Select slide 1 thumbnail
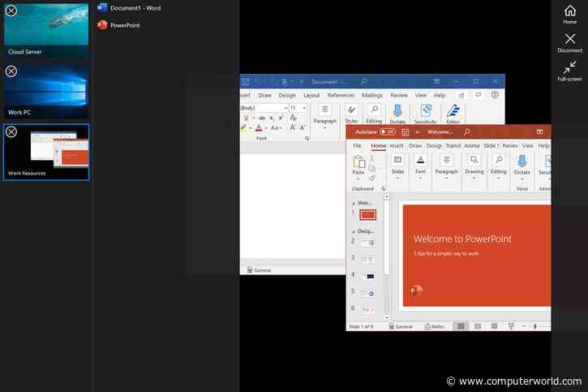 [367, 215]
